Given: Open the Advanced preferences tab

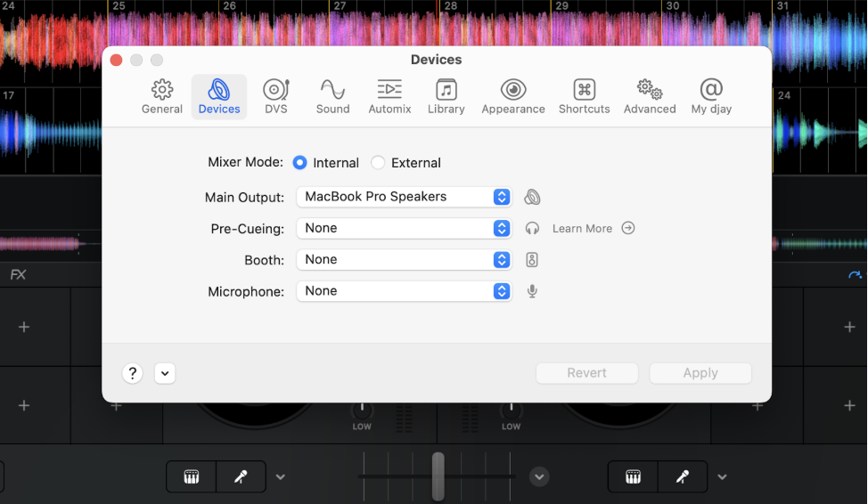Looking at the screenshot, I should point(650,97).
